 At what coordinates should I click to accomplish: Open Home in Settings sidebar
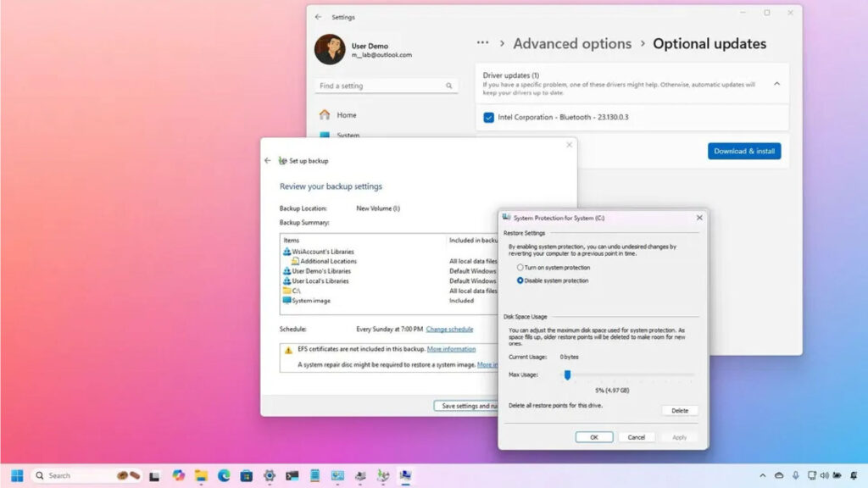346,114
